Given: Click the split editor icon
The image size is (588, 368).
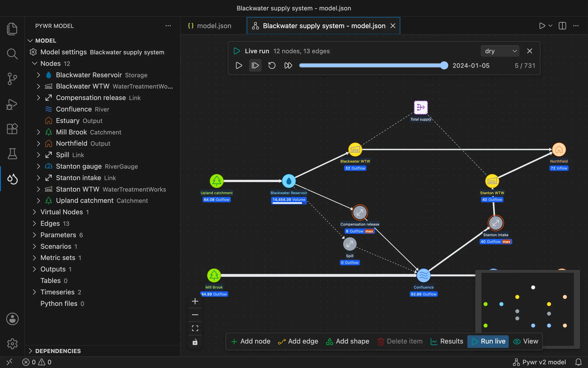Looking at the screenshot, I should pos(562,26).
